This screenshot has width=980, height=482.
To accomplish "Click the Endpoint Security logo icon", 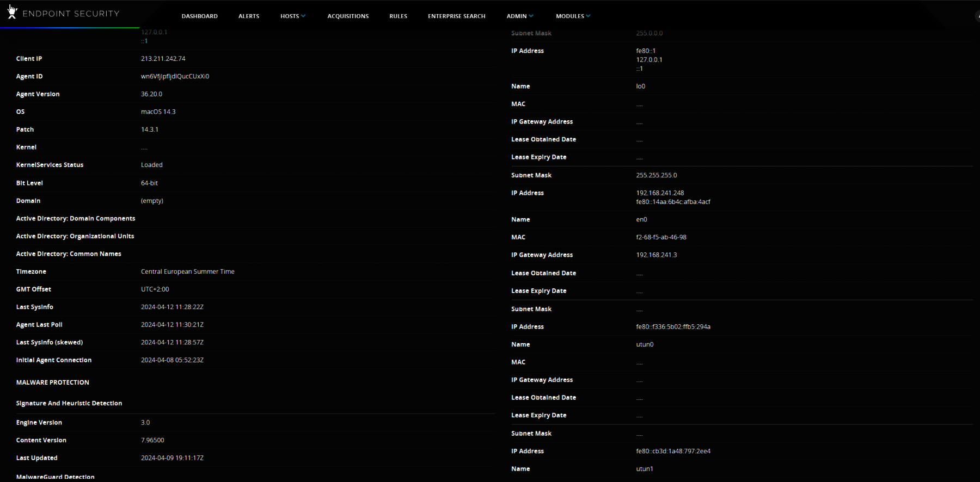I will (x=12, y=13).
